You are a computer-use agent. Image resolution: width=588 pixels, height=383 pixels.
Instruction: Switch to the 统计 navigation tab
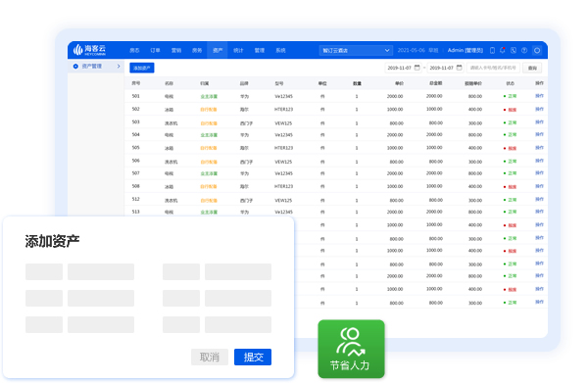pos(238,50)
